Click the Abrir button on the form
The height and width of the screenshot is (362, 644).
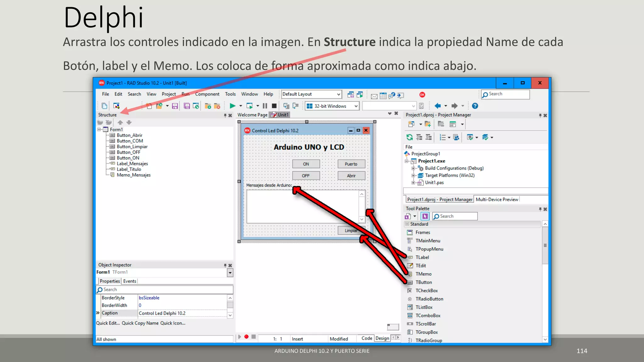(351, 176)
